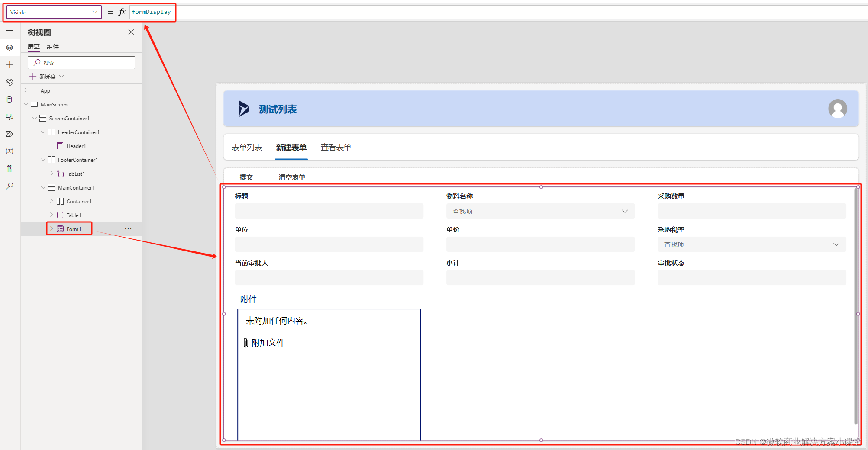
Task: Open the Visible property dropdown
Action: [x=95, y=12]
